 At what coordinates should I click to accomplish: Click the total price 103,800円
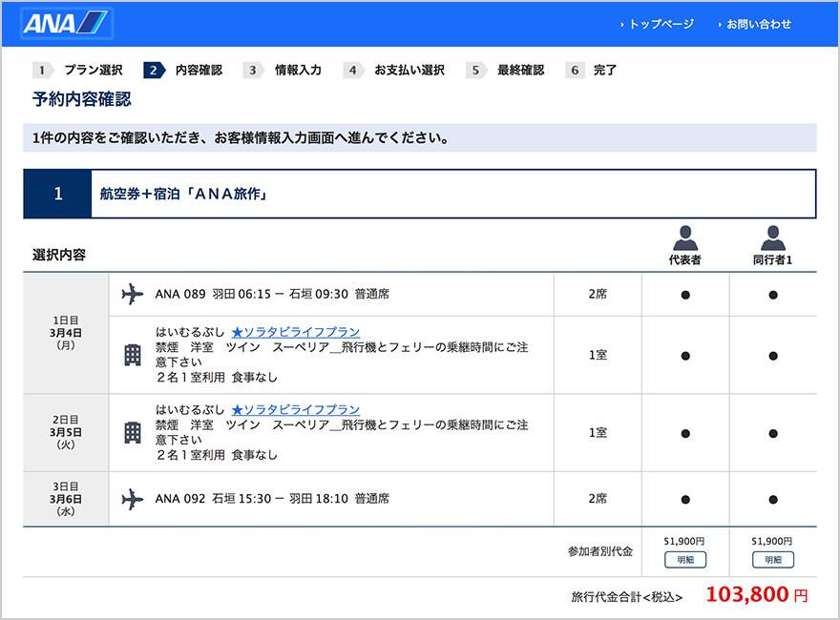pyautogui.click(x=756, y=595)
